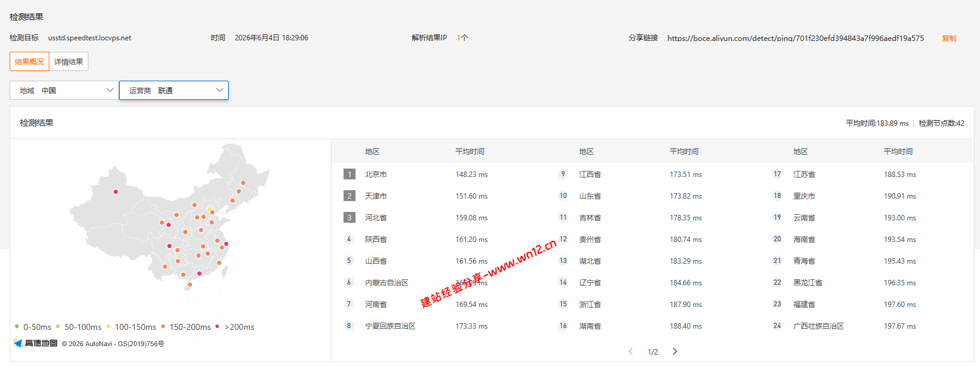Click the 检测节点数:42 summary
The image size is (980, 366).
tap(941, 123)
